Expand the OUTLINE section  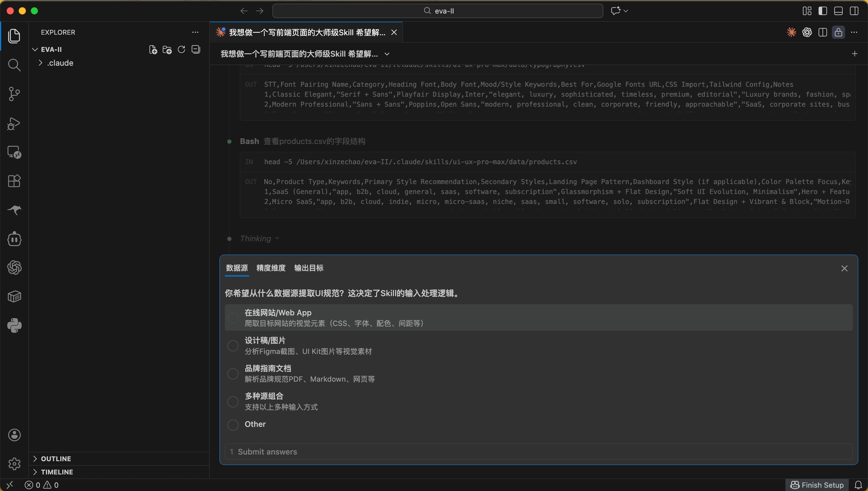(x=35, y=459)
